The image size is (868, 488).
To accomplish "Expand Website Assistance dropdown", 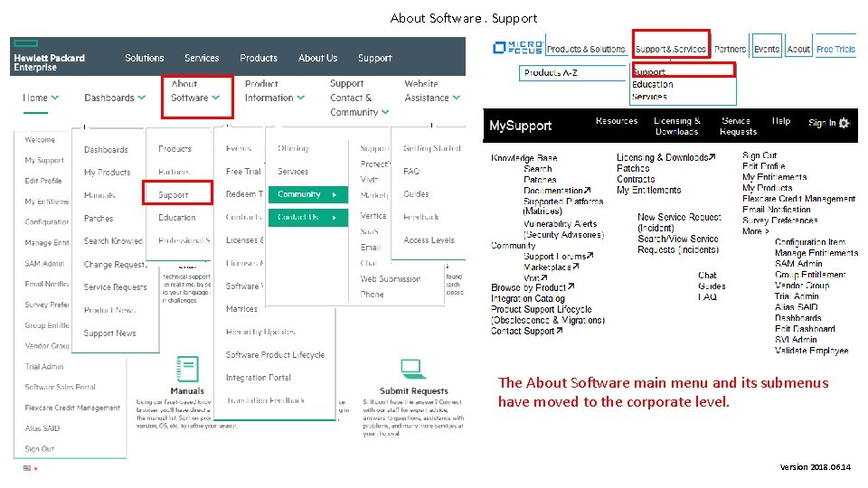I will coord(432,90).
